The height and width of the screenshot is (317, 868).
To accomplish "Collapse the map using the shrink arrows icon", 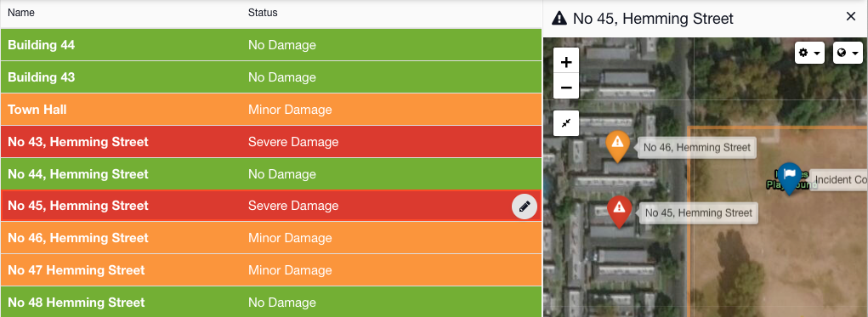I will point(565,123).
